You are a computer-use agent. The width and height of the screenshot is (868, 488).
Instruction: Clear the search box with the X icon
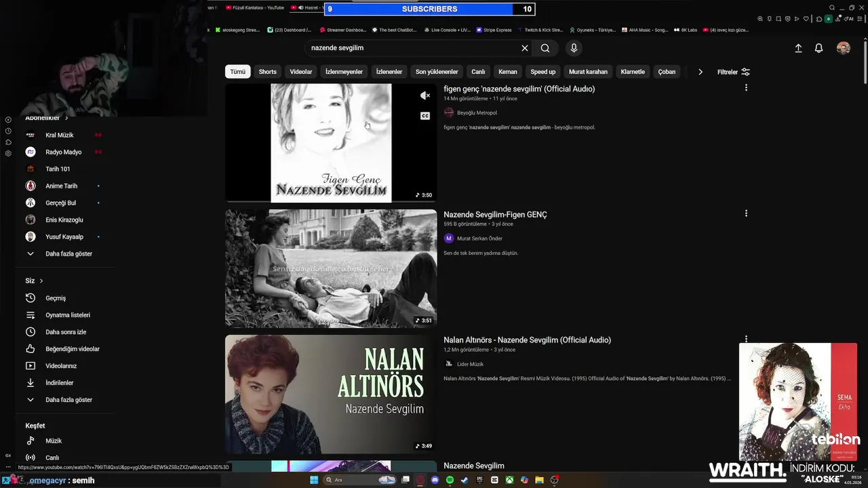tap(524, 48)
